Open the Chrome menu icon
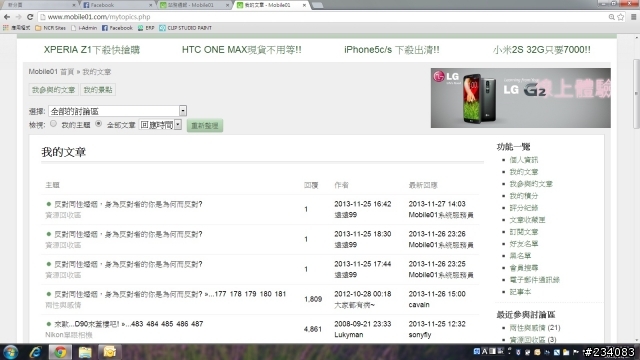This screenshot has height=360, width=640. 633,17
